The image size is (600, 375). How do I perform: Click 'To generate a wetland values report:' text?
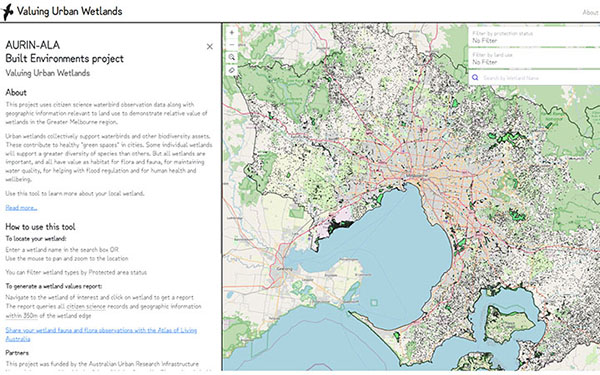54,286
